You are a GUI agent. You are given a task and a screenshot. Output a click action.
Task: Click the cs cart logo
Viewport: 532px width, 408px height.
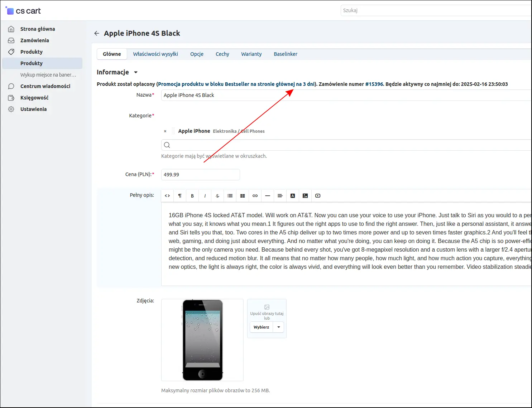[23, 11]
